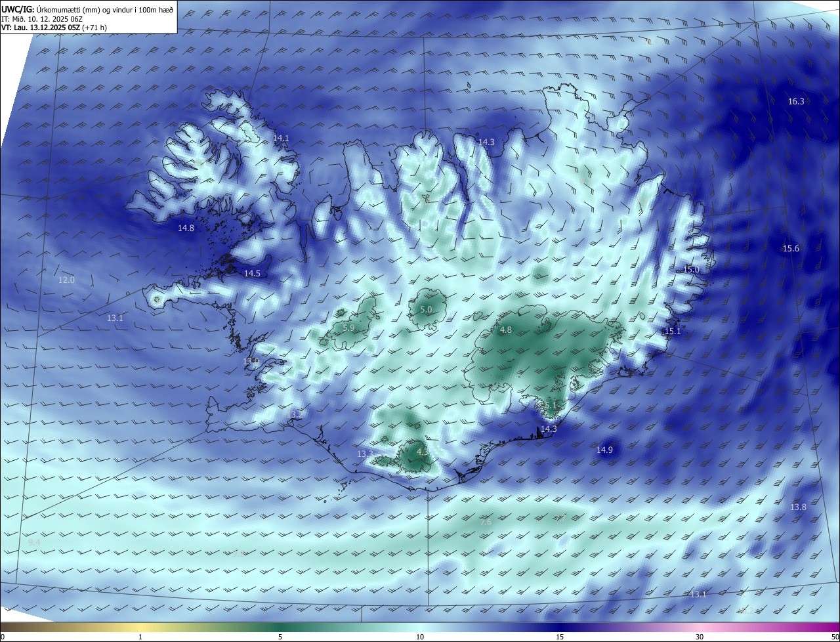Click the 13.3 value label on the map
Screen dimensions: 840x642
[365, 454]
